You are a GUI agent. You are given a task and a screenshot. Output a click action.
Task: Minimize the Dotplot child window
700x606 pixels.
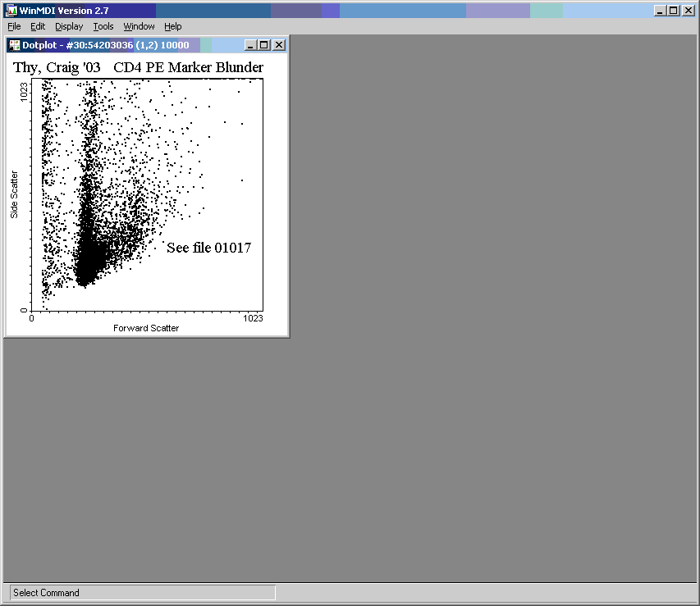click(x=251, y=45)
